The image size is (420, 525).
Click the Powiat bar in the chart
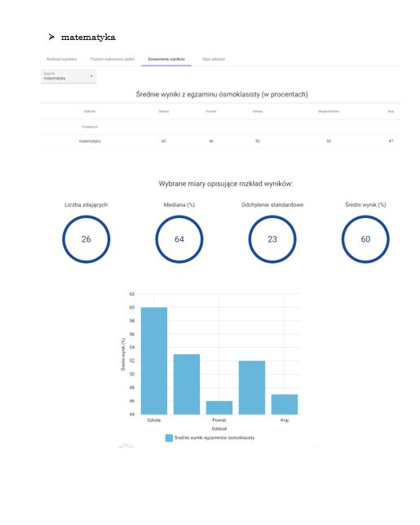click(219, 407)
